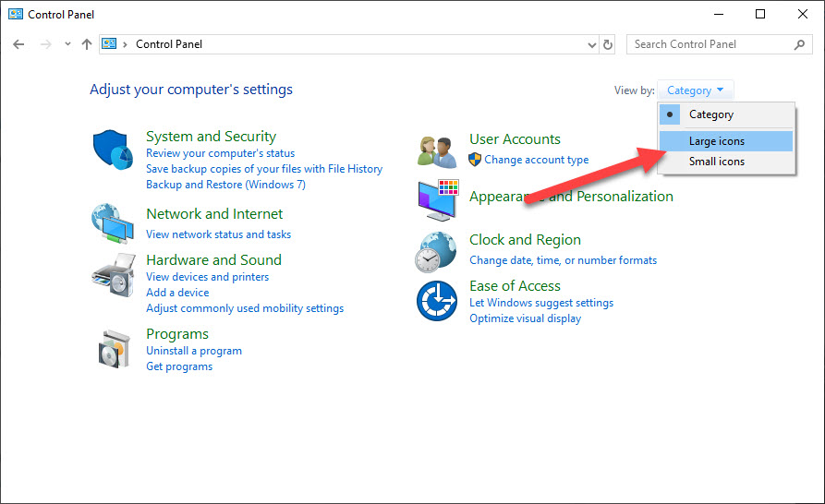This screenshot has width=825, height=504.
Task: Open the recent locations dropdown arrow
Action: (67, 44)
